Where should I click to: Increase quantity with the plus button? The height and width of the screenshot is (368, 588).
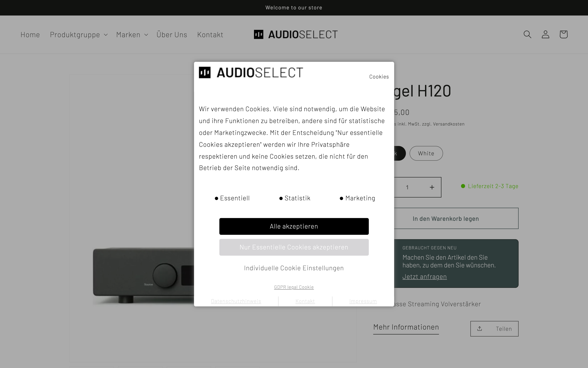[432, 187]
